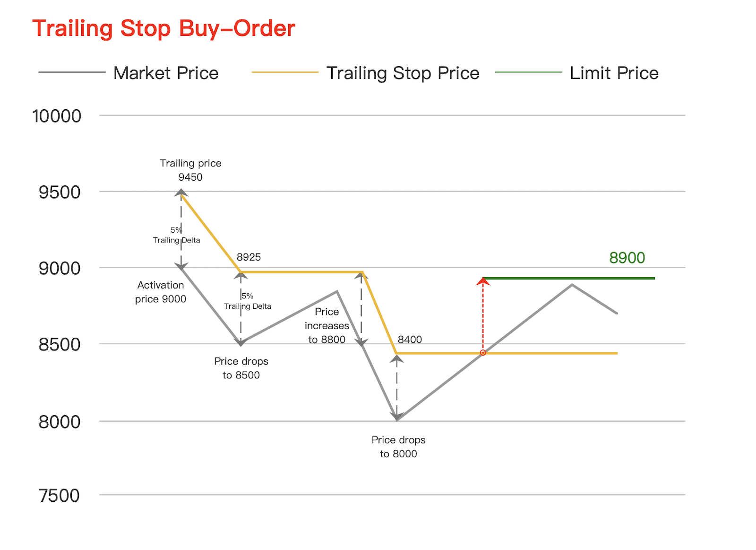This screenshot has width=756, height=550.
Task: Click the gray Market Price legend line
Action: (72, 72)
